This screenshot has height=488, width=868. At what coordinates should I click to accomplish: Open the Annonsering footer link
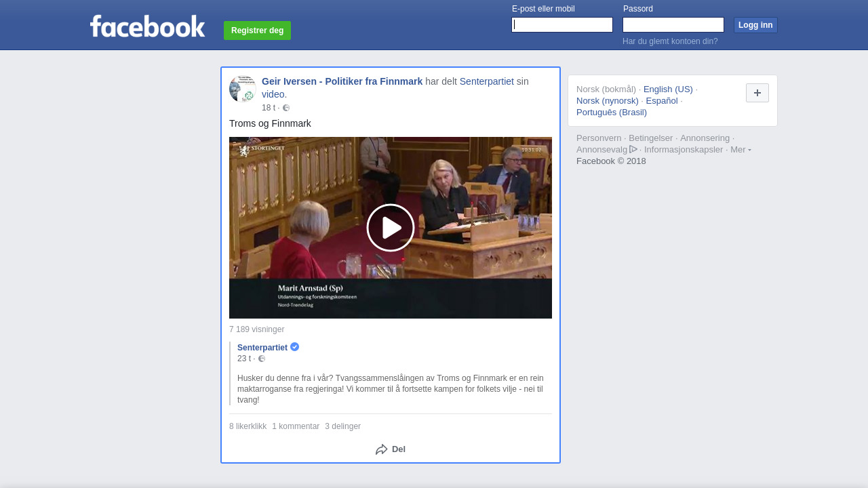pyautogui.click(x=705, y=138)
